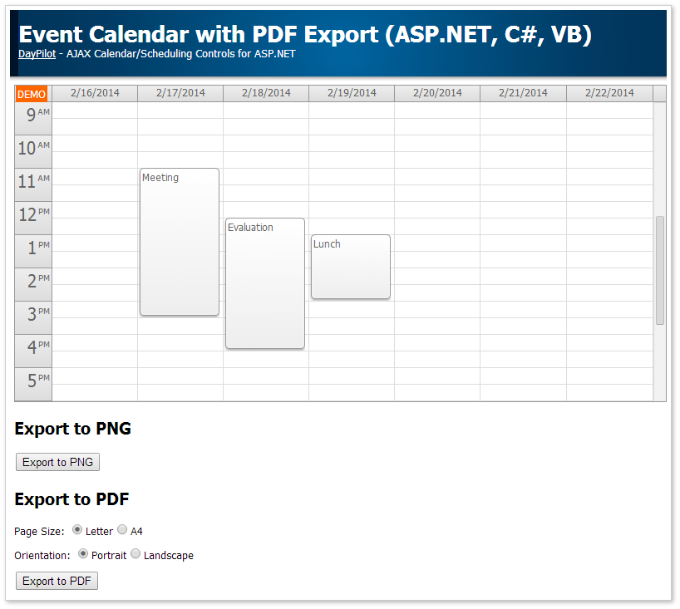Open the Meeting event
Image resolution: width=680 pixels, height=609 pixels.
coord(179,242)
